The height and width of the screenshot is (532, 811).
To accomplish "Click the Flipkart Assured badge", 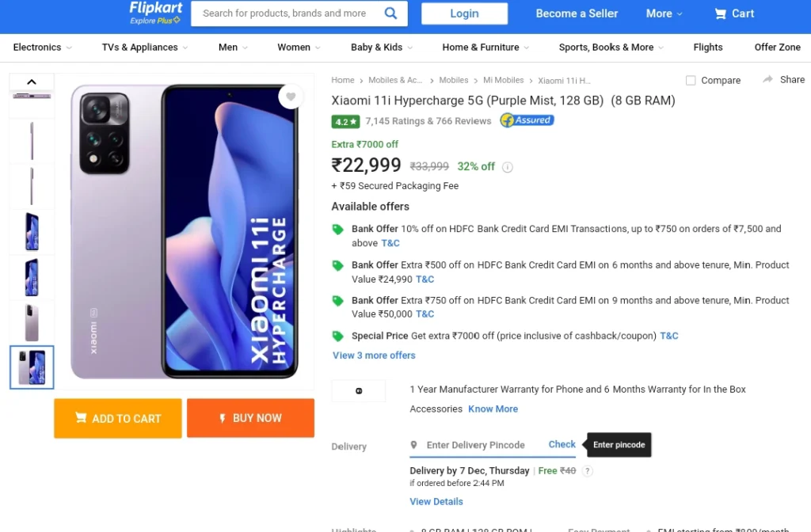I will [x=527, y=120].
